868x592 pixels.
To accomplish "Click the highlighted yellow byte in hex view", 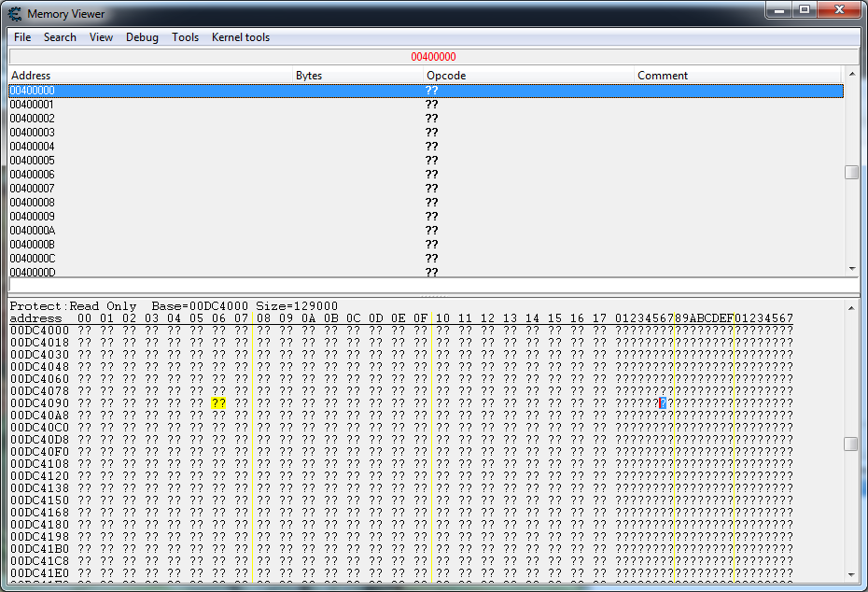I will (x=218, y=402).
